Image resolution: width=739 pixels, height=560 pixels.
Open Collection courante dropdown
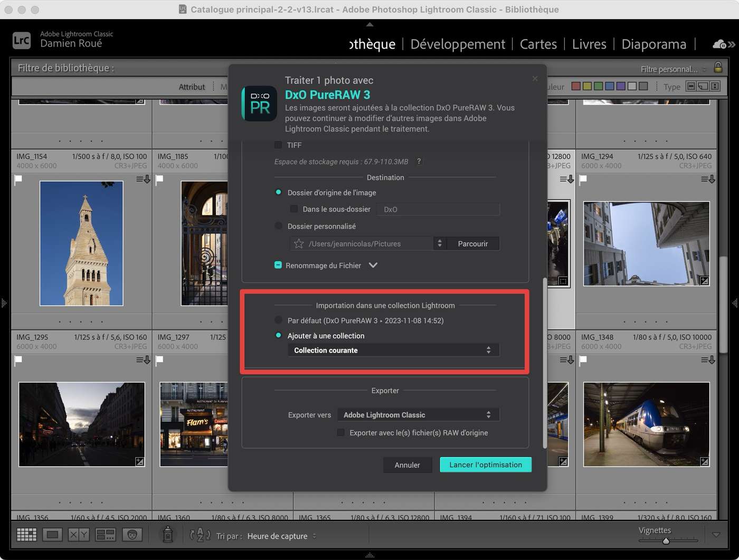393,350
